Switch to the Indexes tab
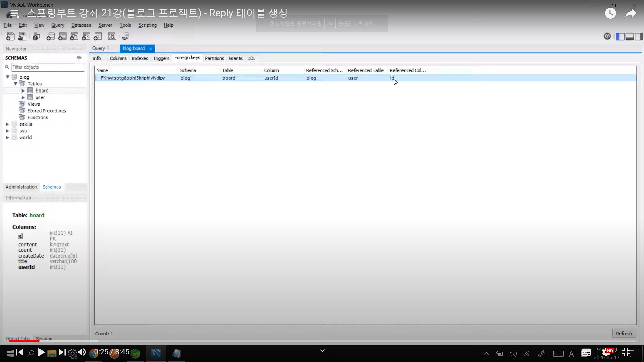The image size is (644, 362). tap(140, 58)
